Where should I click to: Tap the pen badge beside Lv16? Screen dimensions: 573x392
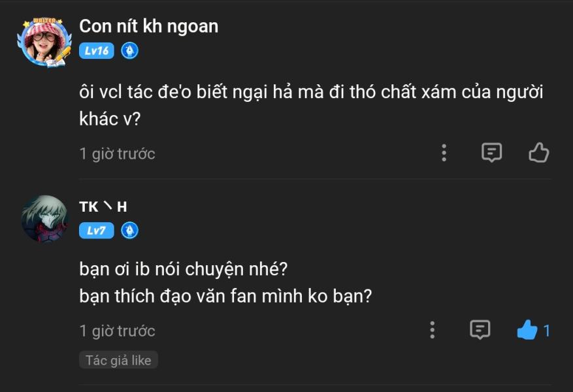point(130,51)
